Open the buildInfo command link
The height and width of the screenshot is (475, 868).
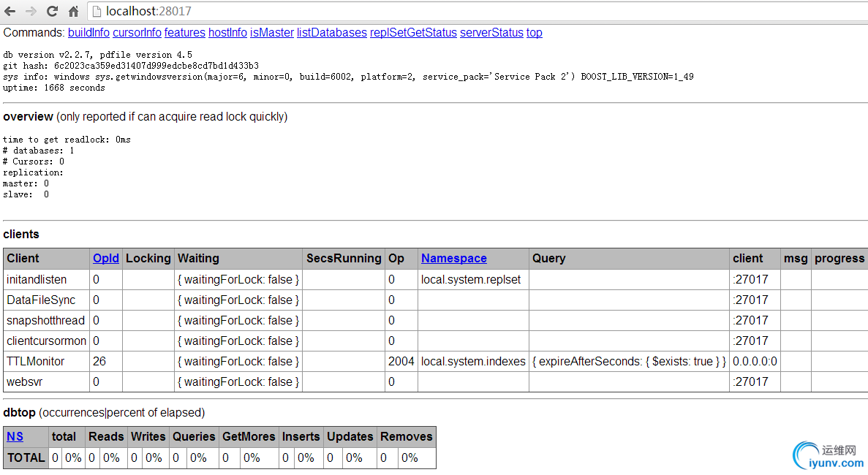click(x=88, y=33)
